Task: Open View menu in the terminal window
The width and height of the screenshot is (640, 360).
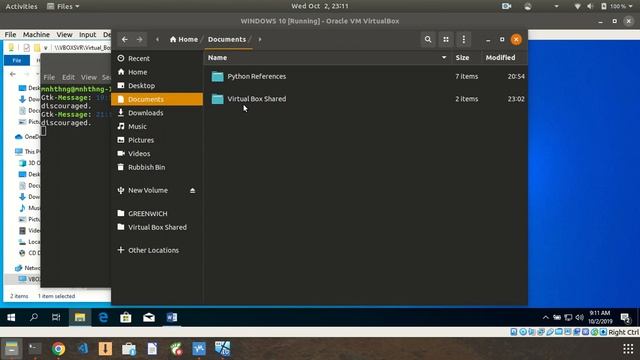Action: (89, 77)
